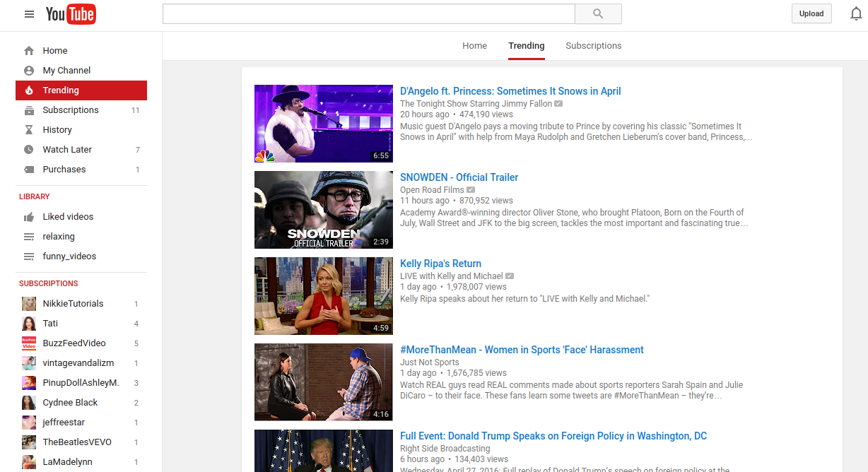Click the Home house icon in sidebar
Image resolution: width=868 pixels, height=472 pixels.
(x=29, y=51)
